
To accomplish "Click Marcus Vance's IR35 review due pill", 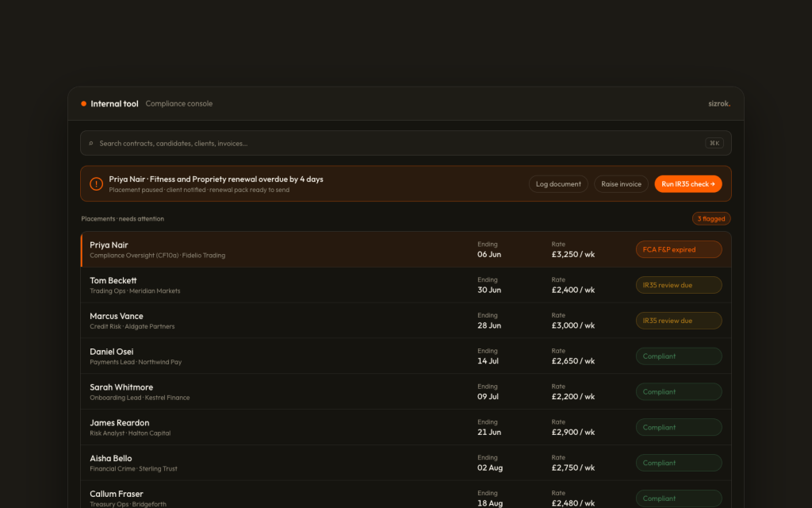I will pyautogui.click(x=679, y=321).
